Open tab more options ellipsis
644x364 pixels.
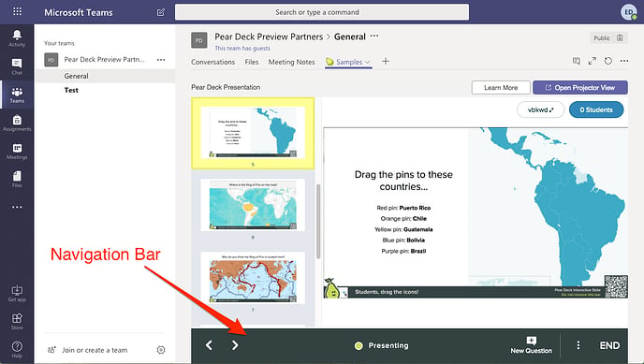coord(624,61)
